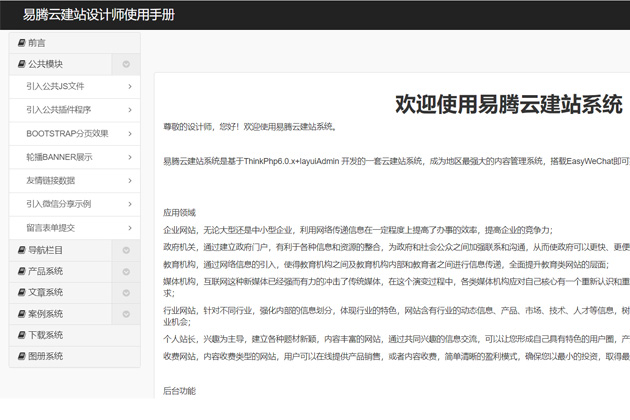Viewport: 630px width, 420px height.
Task: Click the greeting line 尊敬的设计师
Action: click(x=250, y=127)
